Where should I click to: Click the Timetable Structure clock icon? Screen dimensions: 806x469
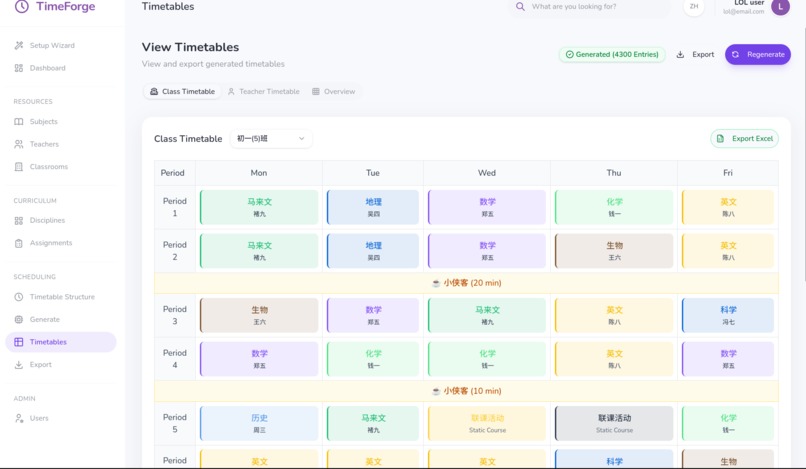tap(19, 297)
